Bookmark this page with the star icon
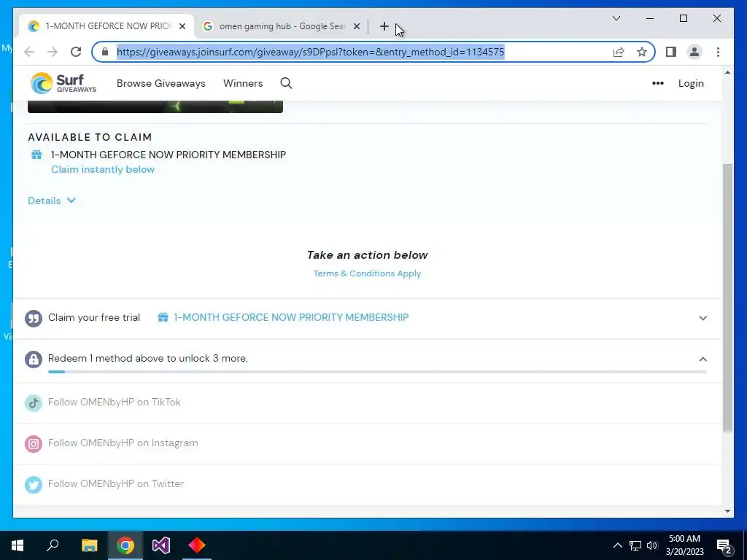The width and height of the screenshot is (747, 560). pos(642,52)
